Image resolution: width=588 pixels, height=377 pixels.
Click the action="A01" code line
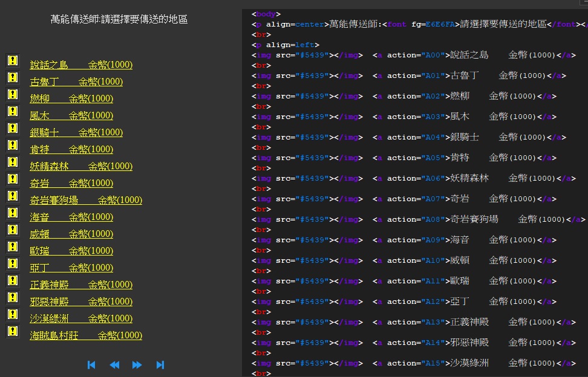(x=409, y=76)
